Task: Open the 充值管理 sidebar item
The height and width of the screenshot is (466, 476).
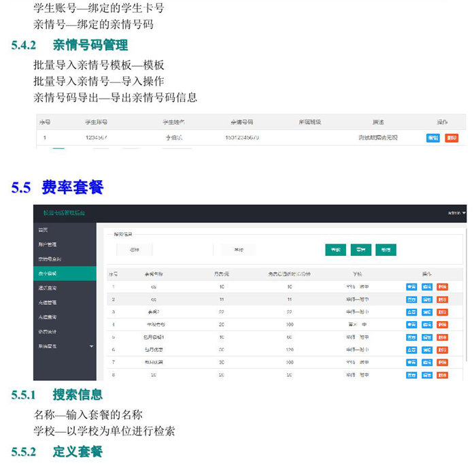Action: pyautogui.click(x=48, y=302)
